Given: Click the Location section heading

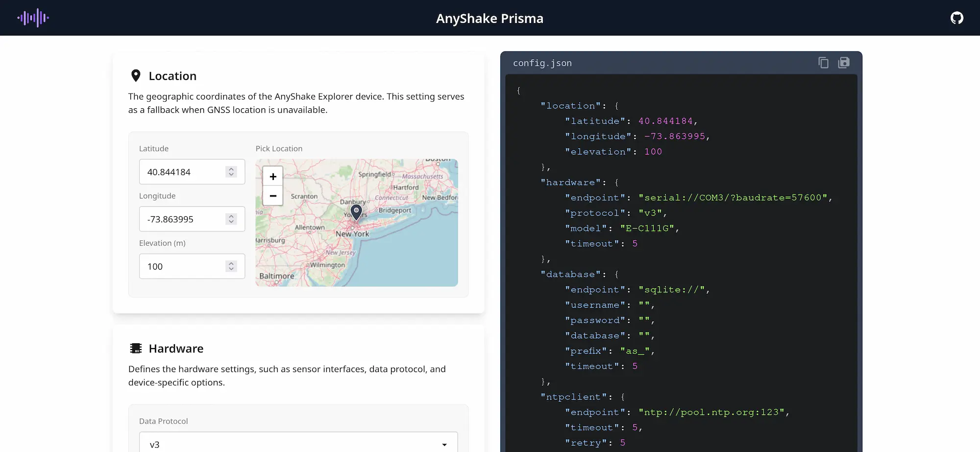Looking at the screenshot, I should point(172,76).
